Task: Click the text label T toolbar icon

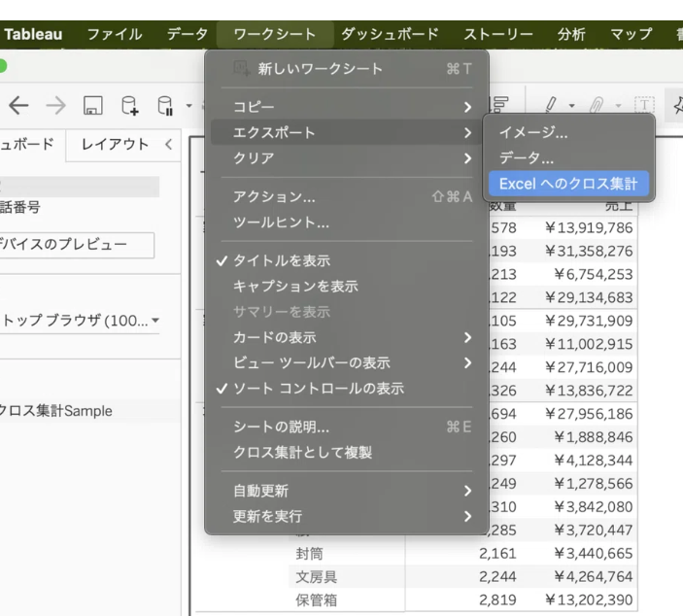Action: pyautogui.click(x=644, y=105)
